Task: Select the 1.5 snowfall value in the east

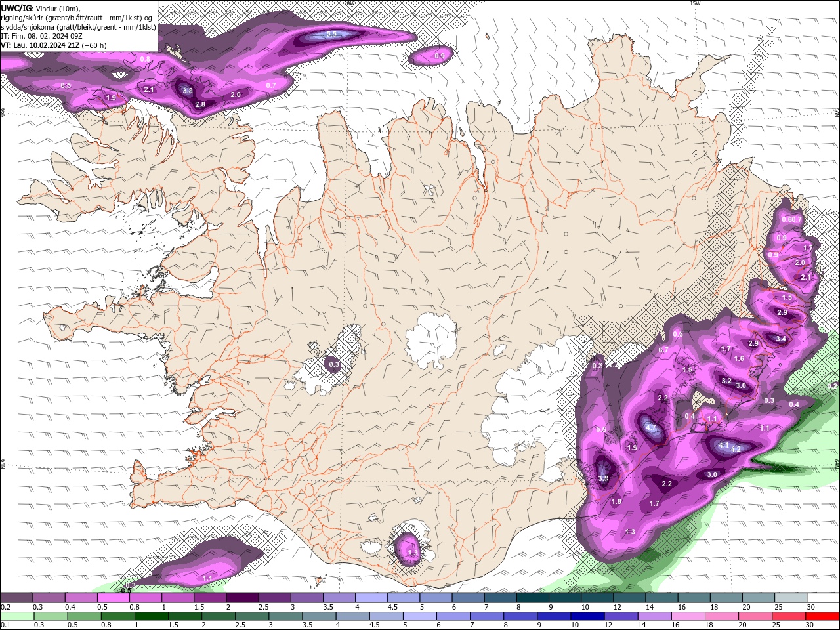Action: click(787, 297)
